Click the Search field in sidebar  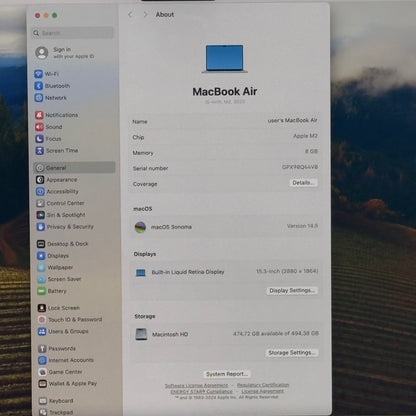pos(73,33)
